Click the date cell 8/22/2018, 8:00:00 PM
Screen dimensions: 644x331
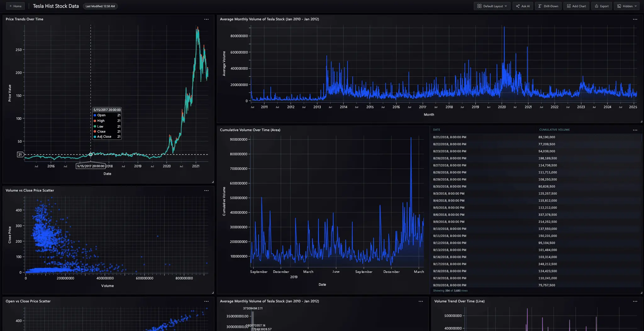tap(450, 144)
